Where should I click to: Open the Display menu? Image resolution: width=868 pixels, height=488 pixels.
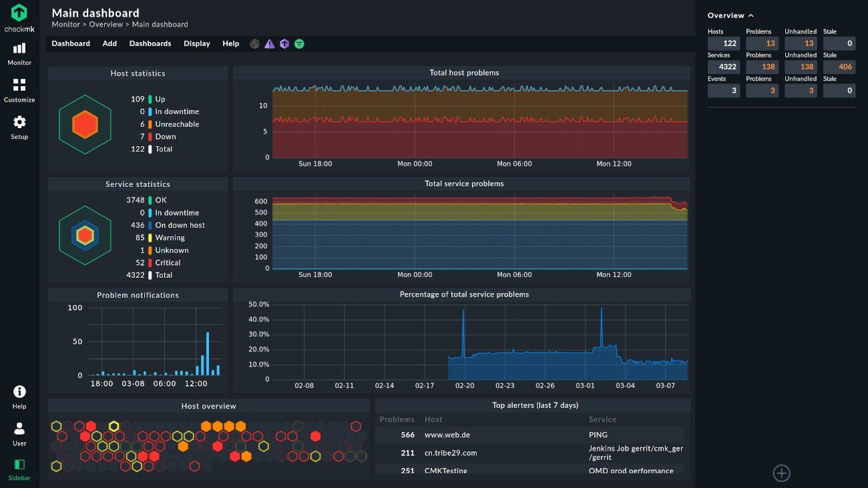[196, 43]
